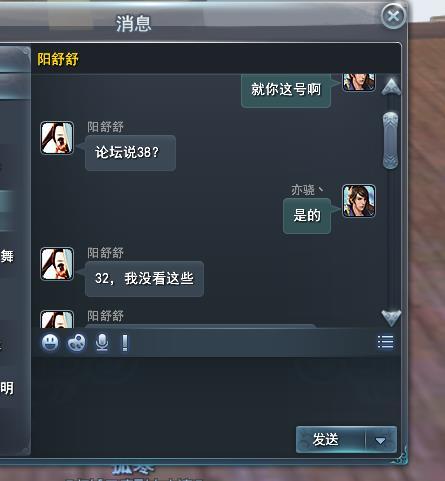This screenshot has height=481, width=445.
Task: Click the exclamation mark report icon
Action: (125, 343)
